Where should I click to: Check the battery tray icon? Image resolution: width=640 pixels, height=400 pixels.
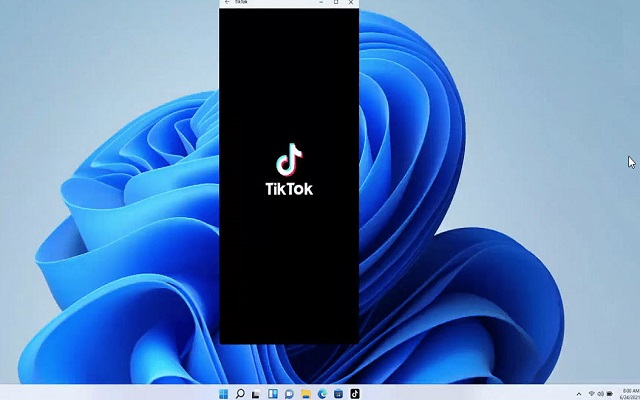pos(610,394)
